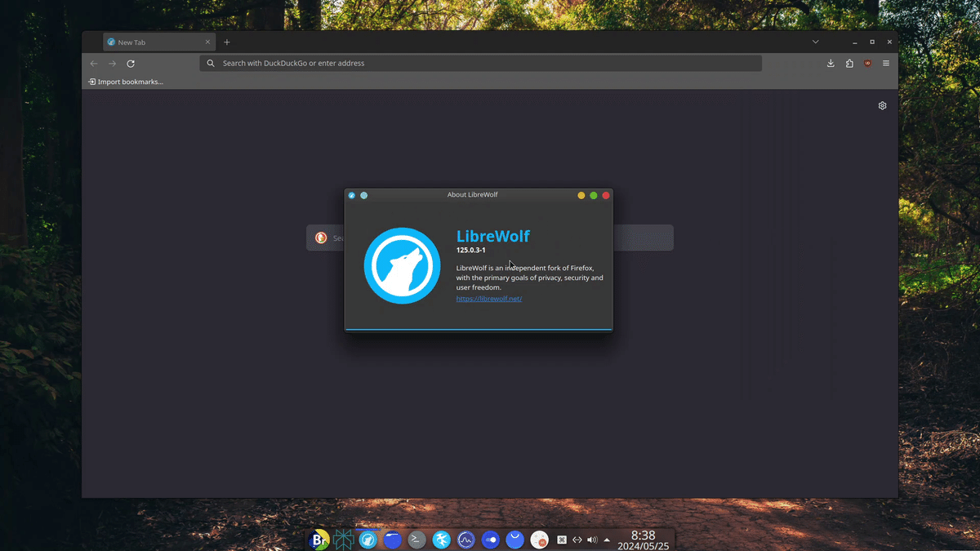Minimize About LibreWolf with yellow button
The width and height of the screenshot is (980, 551).
581,195
